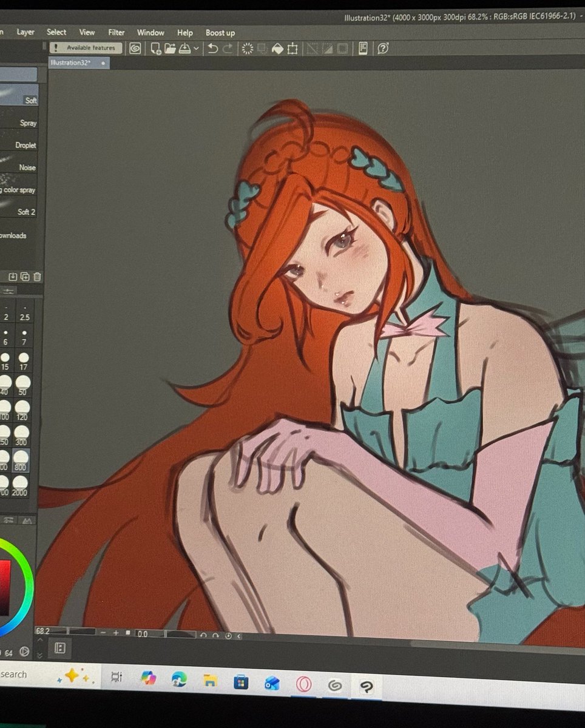Screen dimensions: 585x728
Task: Choose brush size 17
Action: [24, 361]
